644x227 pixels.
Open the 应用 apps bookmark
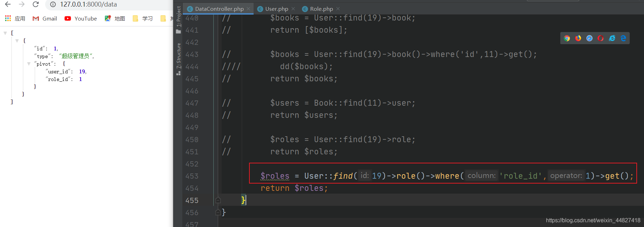[x=15, y=18]
